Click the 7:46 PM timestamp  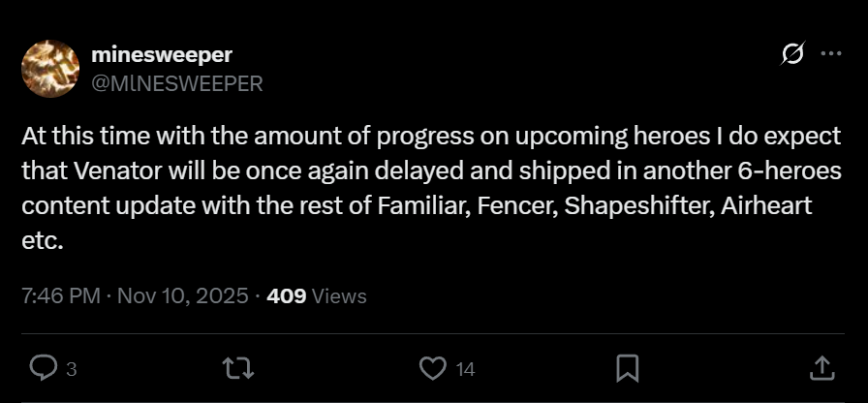(61, 296)
